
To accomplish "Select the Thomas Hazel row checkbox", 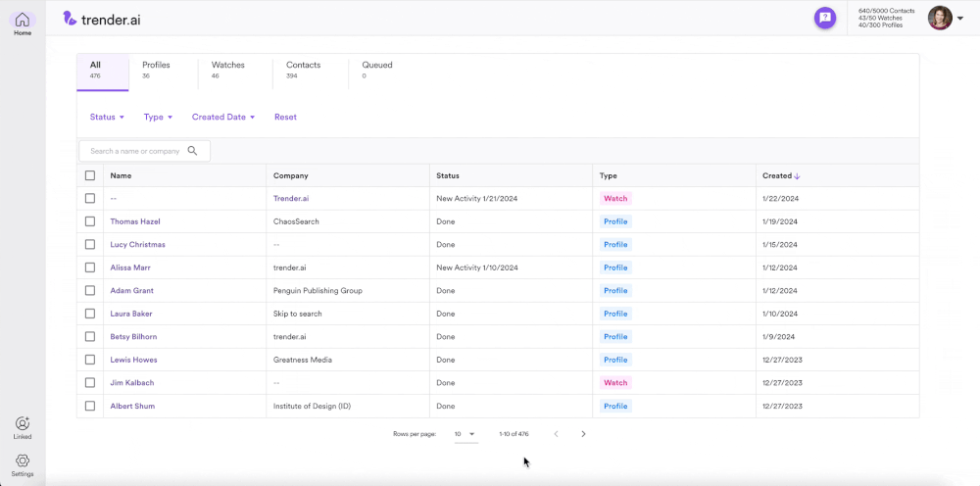I will 90,221.
